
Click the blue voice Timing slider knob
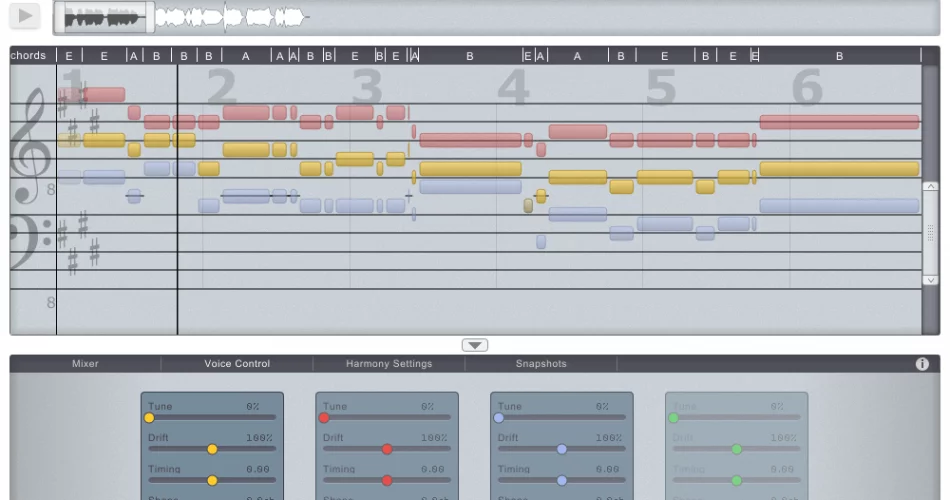tap(562, 481)
